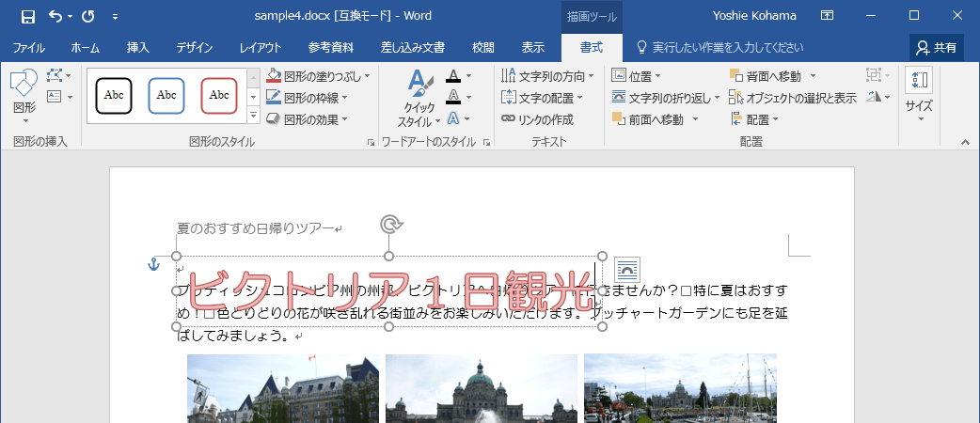The height and width of the screenshot is (423, 980).
Task: Open 図形の枠線 outline options
Action: 307,98
